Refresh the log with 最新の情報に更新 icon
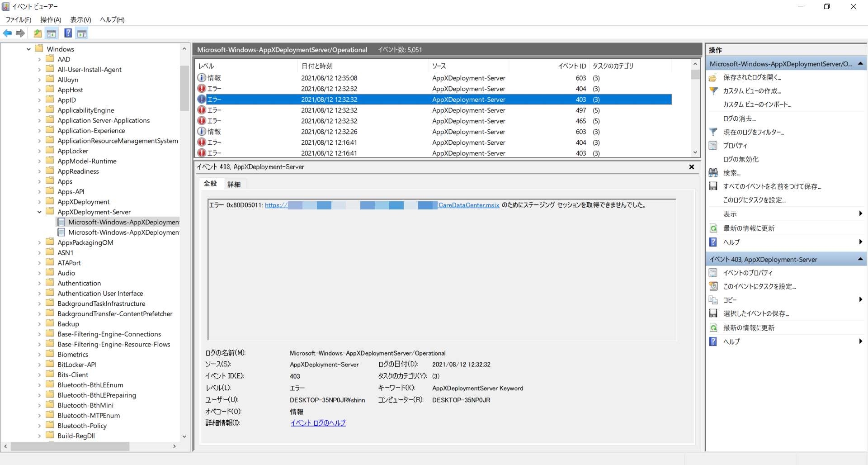 tap(713, 228)
